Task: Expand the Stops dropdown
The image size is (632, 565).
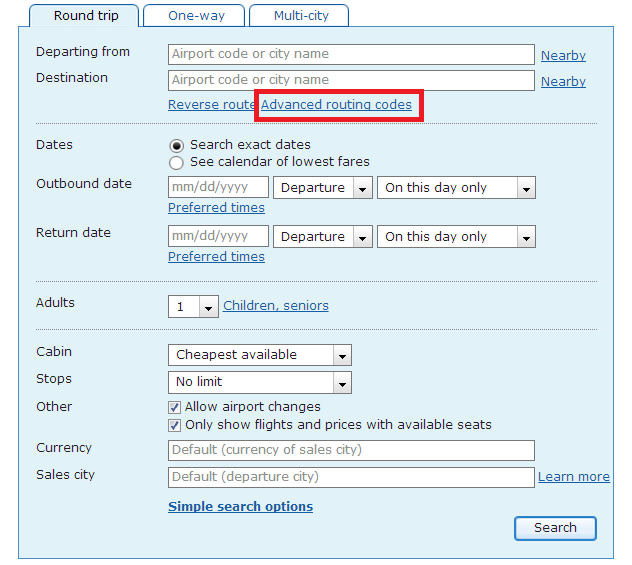Action: coord(259,382)
